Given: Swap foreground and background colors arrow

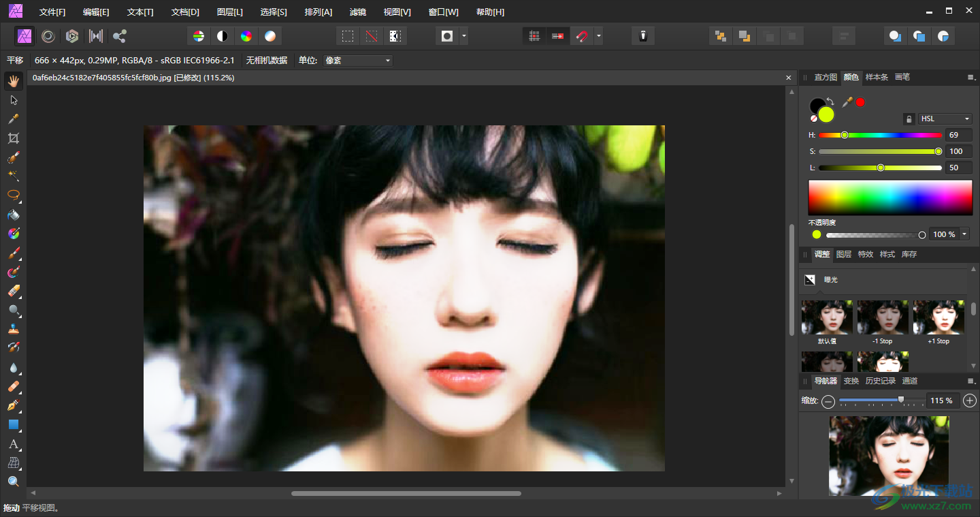Looking at the screenshot, I should [x=830, y=101].
